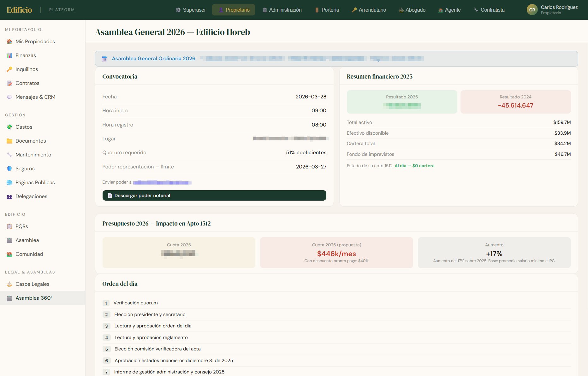Download the poder notarial document
This screenshot has height=376, width=588.
[x=214, y=196]
